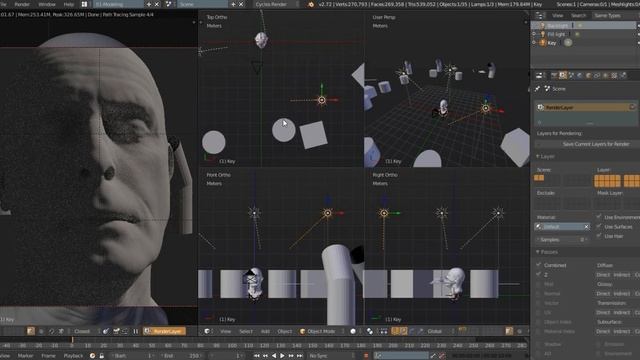
Task: Click the outliner editor type icon
Action: coord(540,16)
